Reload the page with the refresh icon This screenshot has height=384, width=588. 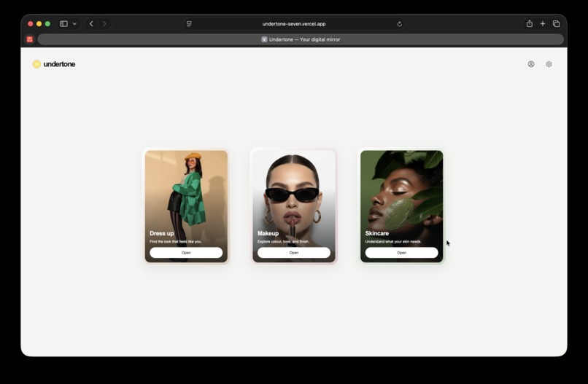[x=399, y=24]
